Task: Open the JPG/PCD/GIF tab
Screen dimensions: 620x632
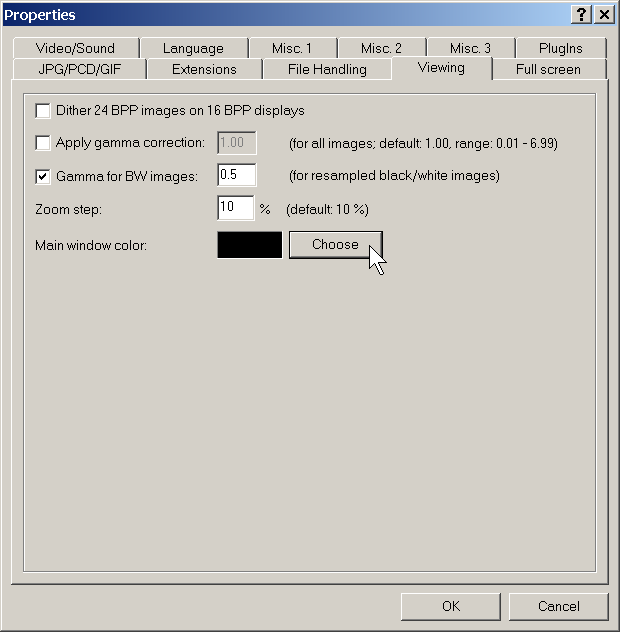Action: pyautogui.click(x=80, y=69)
